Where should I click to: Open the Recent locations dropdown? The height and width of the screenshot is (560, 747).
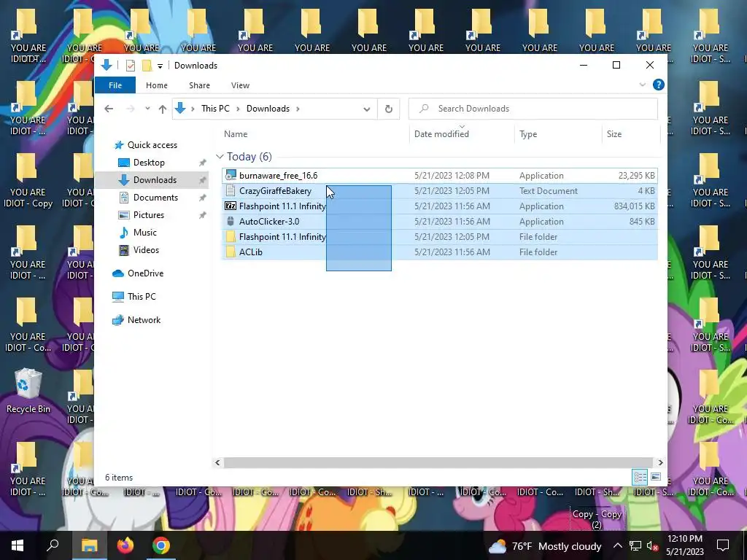point(147,109)
